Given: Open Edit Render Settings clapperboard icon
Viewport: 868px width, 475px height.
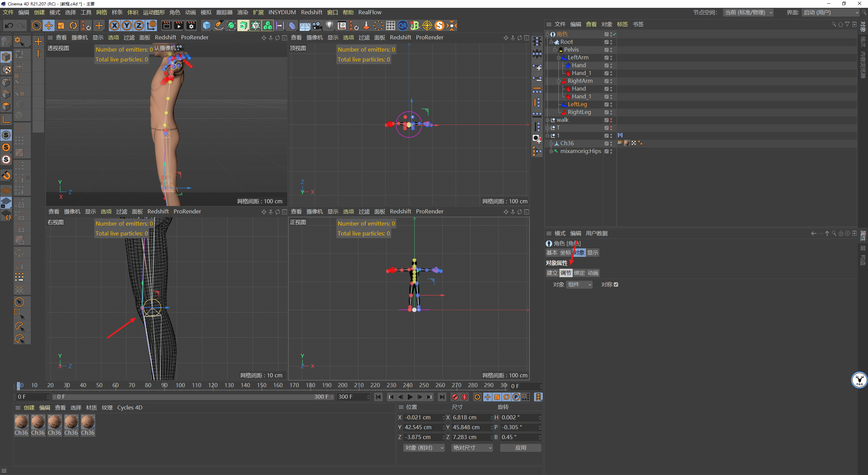Looking at the screenshot, I should point(191,26).
